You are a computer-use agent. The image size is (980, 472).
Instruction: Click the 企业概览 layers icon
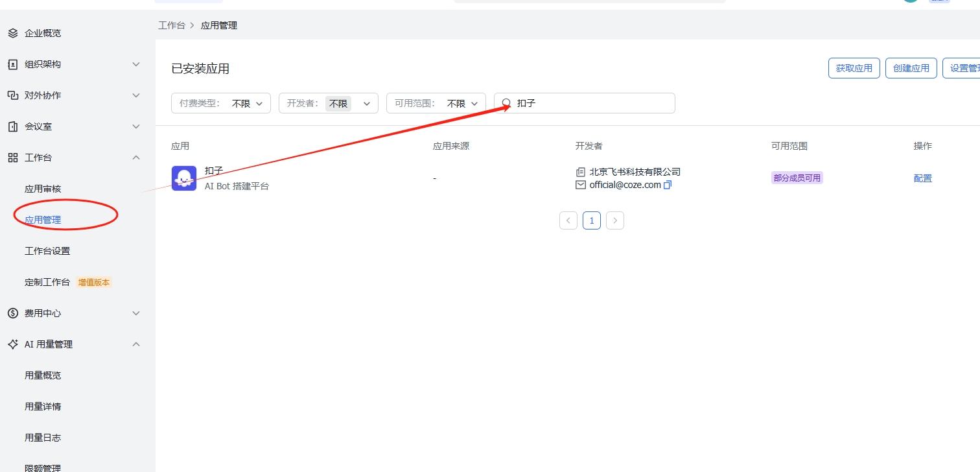13,33
